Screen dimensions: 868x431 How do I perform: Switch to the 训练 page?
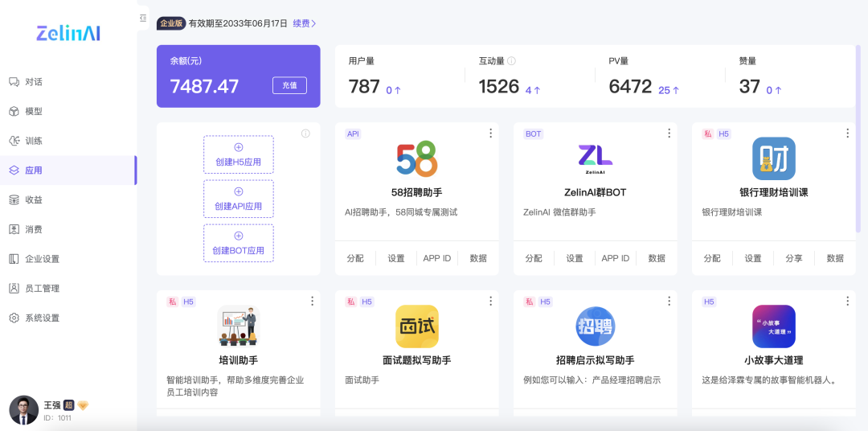[x=68, y=141]
